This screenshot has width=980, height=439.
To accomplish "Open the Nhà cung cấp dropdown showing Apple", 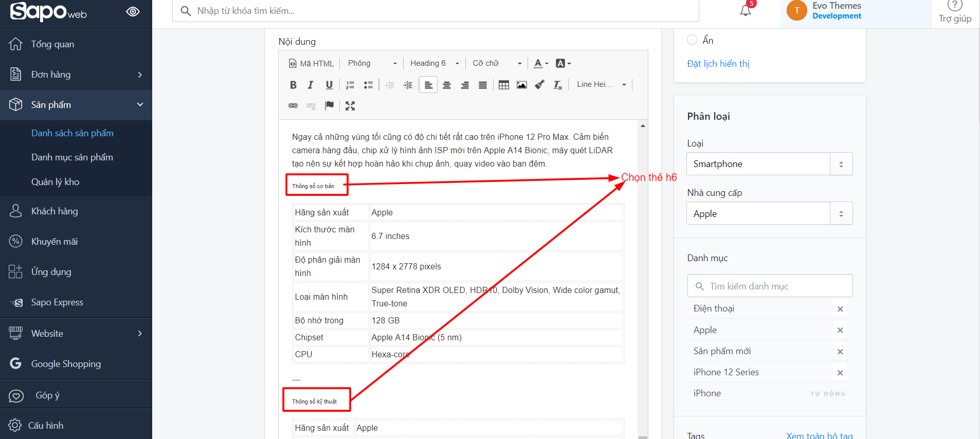I will coord(769,213).
